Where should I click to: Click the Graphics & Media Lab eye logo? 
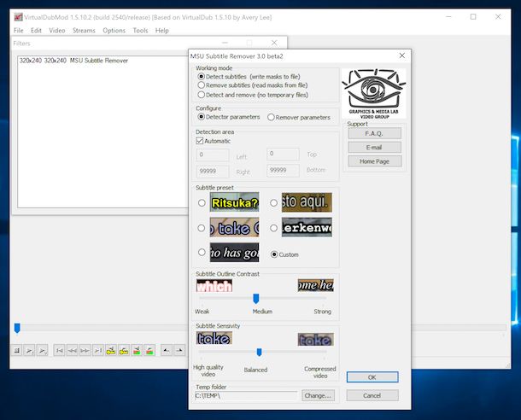[x=374, y=93]
